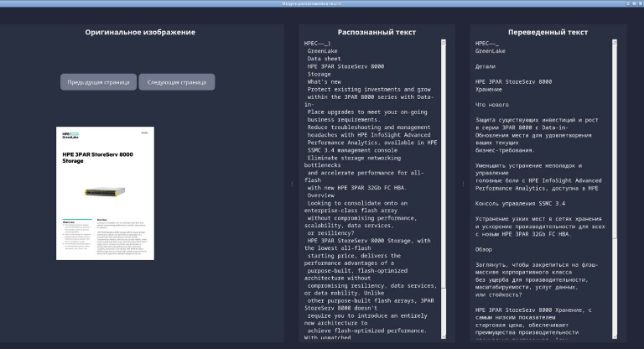644x349 pixels.
Task: Click 'Eliminate storage networking' line
Action: tap(354, 158)
